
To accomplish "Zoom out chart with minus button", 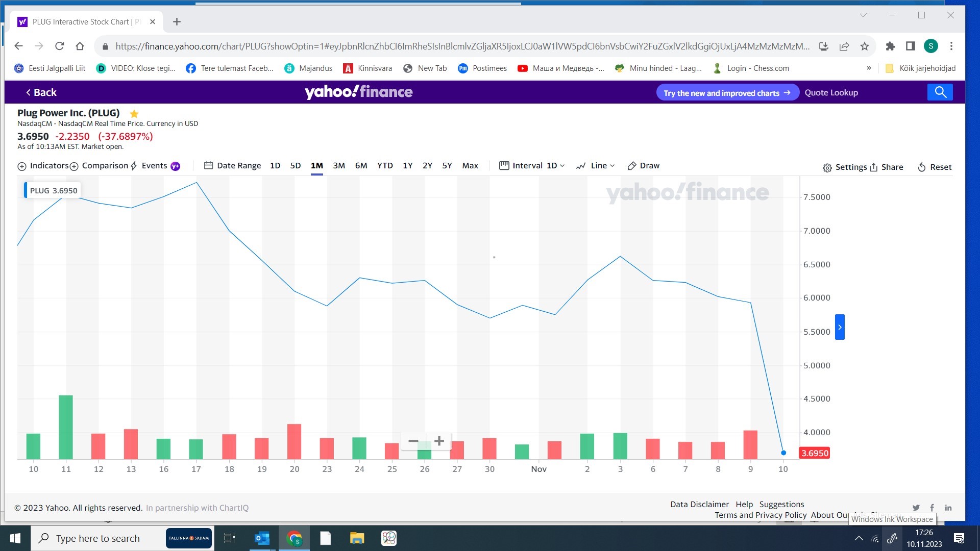I will pyautogui.click(x=413, y=441).
